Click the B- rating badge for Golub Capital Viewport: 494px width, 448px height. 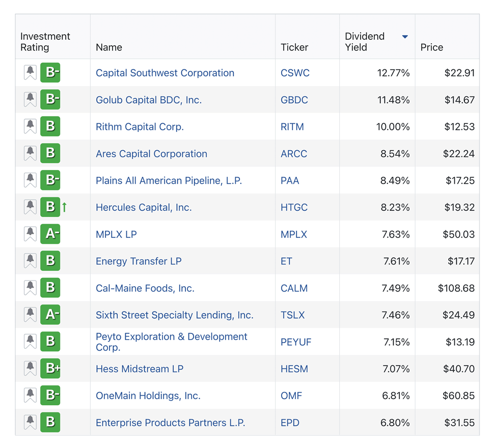click(x=50, y=100)
